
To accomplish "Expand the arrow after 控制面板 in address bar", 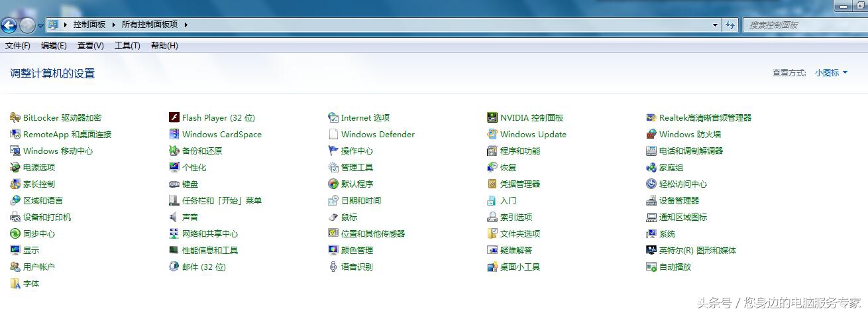I will [113, 25].
